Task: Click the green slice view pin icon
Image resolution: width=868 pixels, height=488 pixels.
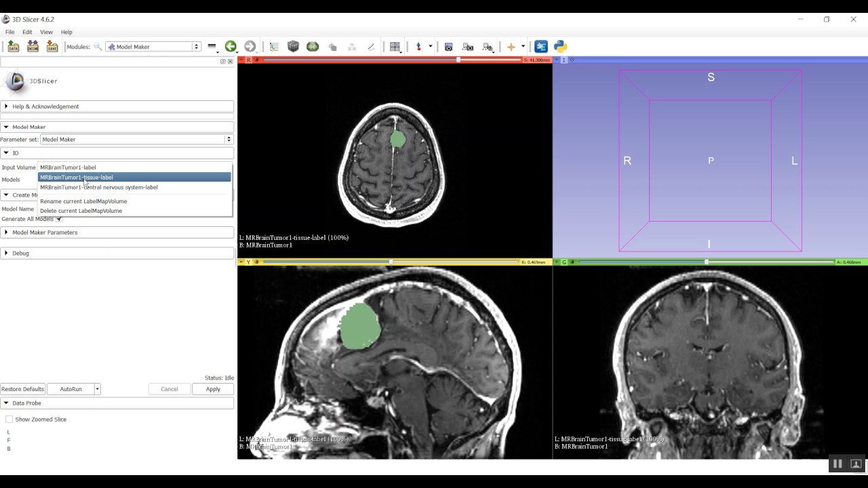Action: pos(556,262)
